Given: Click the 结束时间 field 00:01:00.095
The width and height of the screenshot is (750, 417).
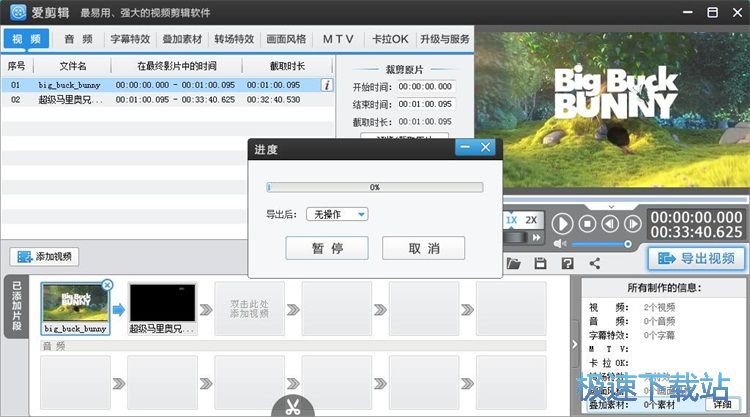Looking at the screenshot, I should [425, 104].
